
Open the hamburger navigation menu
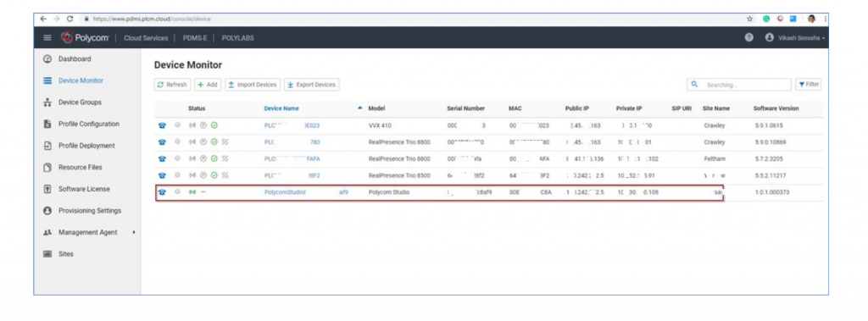point(47,38)
